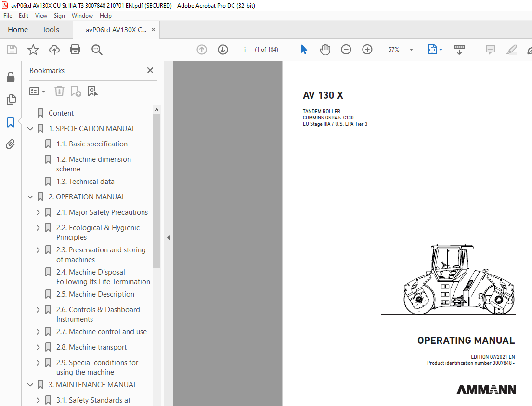Open fit page options dropdown arrow
The height and width of the screenshot is (406, 532).
441,50
